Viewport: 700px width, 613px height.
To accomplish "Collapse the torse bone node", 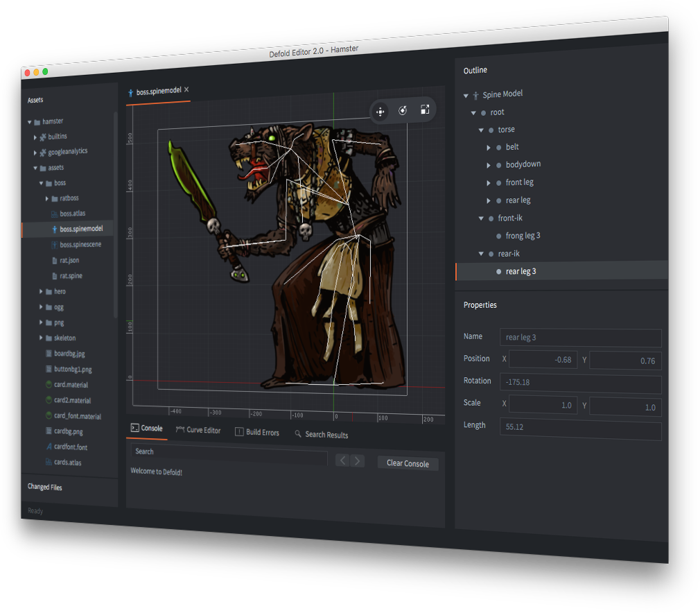I will 481,130.
